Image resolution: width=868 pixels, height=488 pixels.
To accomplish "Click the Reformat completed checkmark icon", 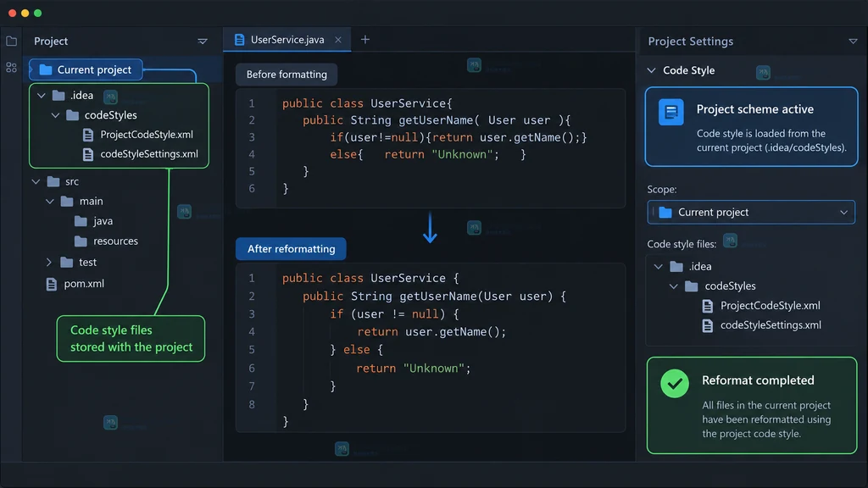I will coord(675,383).
